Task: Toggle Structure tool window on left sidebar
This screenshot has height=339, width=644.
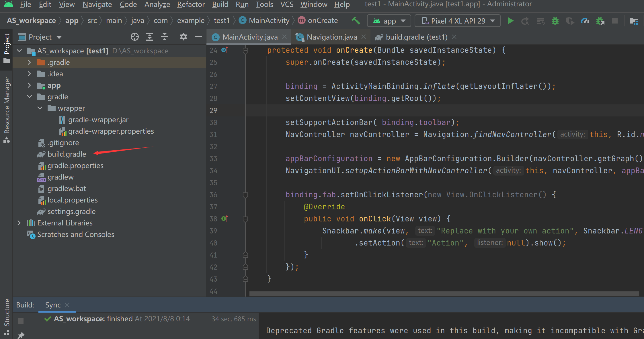Action: pos(7,317)
